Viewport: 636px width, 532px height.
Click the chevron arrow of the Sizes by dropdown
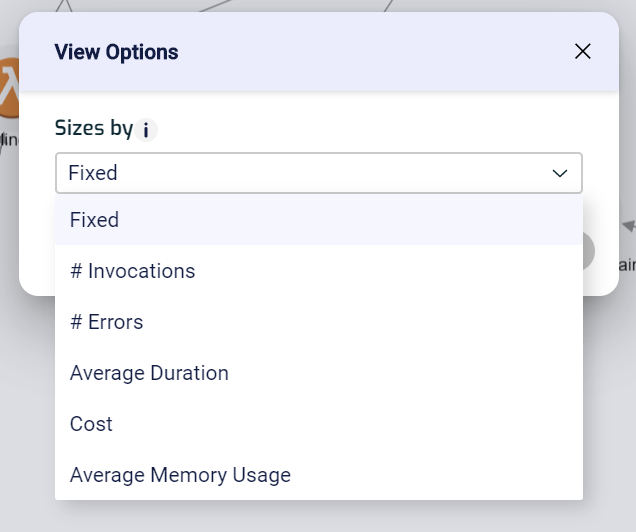(560, 173)
